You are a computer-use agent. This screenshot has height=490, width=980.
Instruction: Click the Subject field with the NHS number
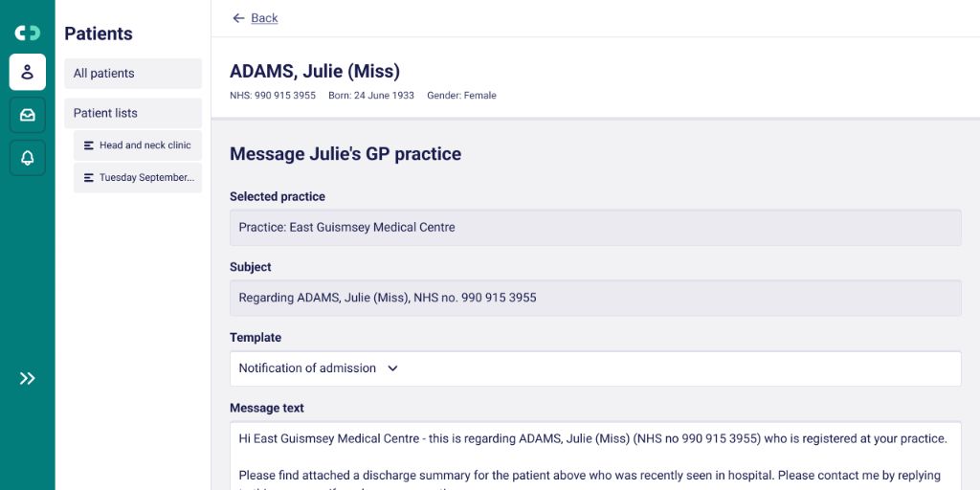tap(594, 298)
